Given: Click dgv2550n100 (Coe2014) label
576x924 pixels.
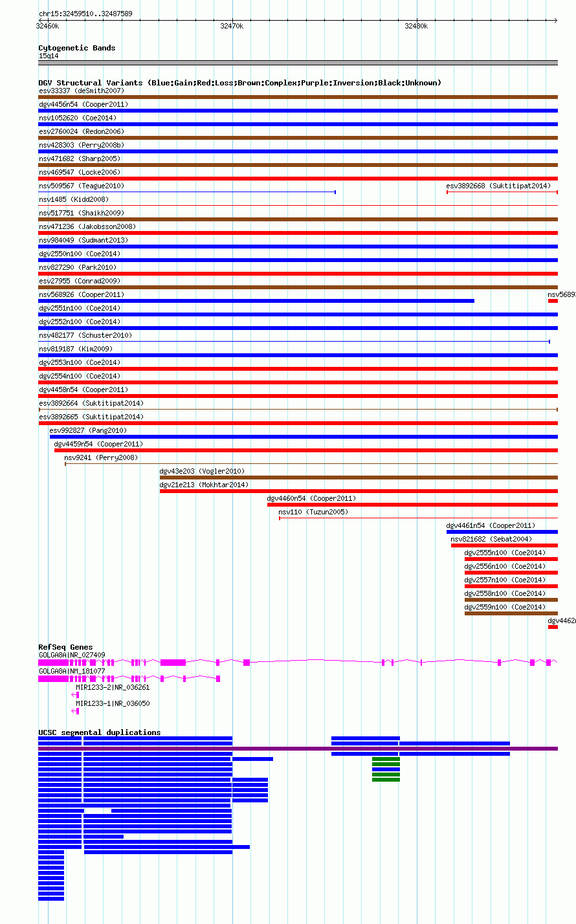Looking at the screenshot, I should point(80,254).
